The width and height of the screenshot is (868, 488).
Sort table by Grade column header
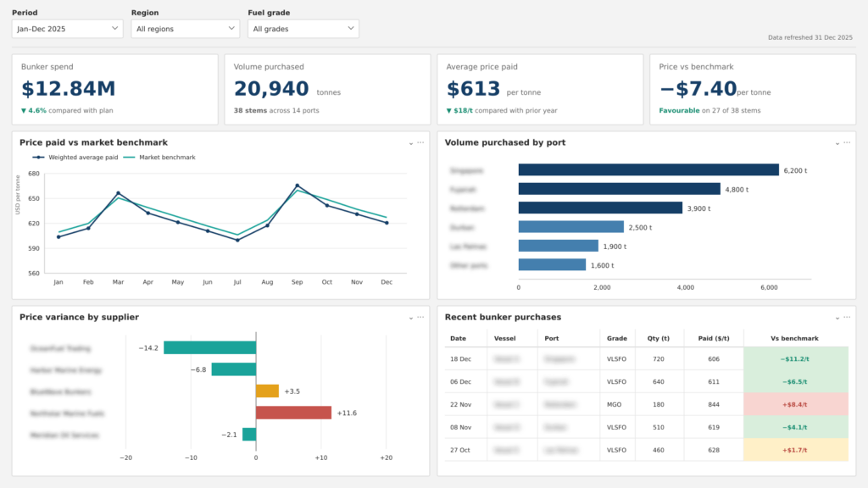[x=617, y=338]
